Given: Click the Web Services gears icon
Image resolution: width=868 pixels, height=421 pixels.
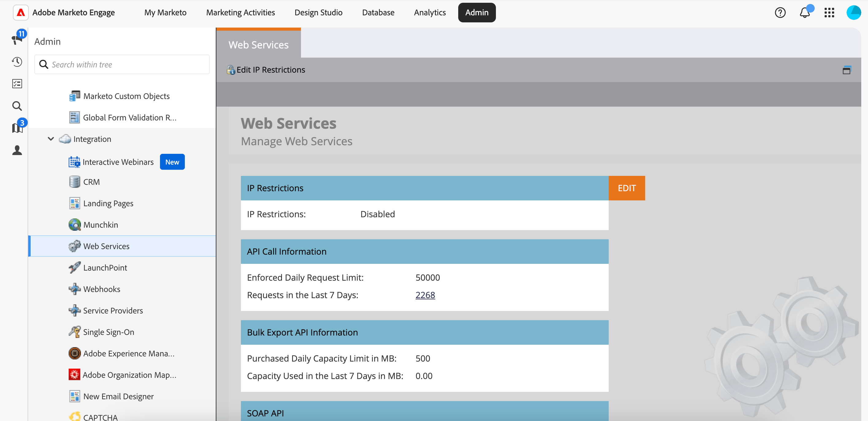Looking at the screenshot, I should [x=74, y=246].
